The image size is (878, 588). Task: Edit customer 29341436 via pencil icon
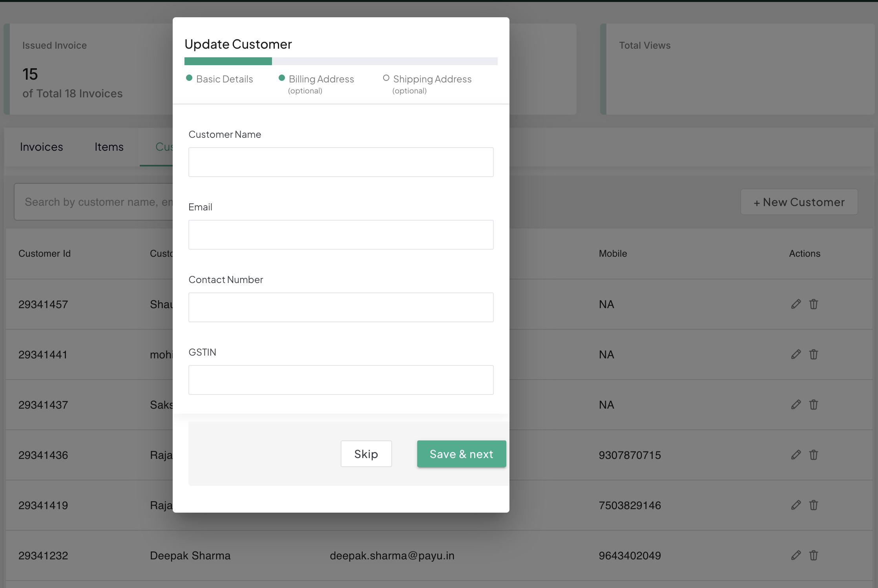[x=796, y=455]
